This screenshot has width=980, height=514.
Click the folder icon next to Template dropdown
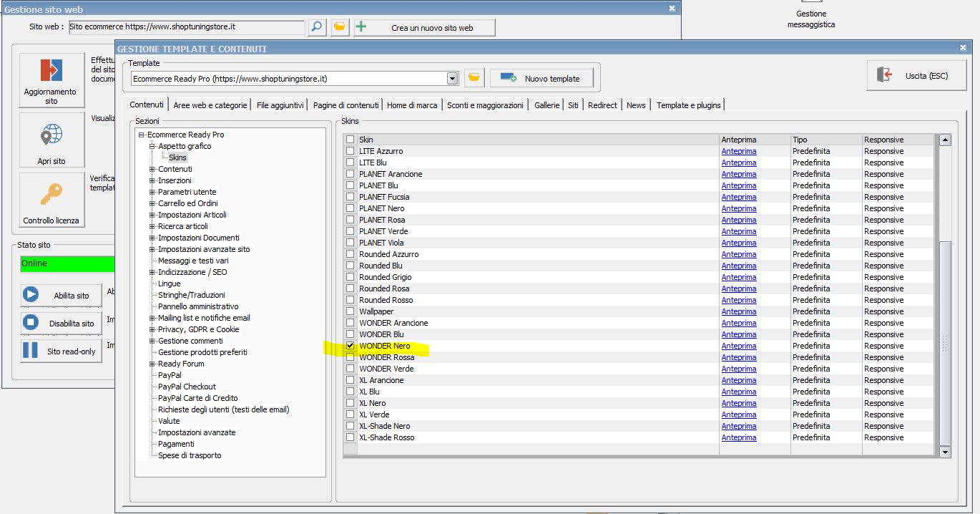click(473, 78)
